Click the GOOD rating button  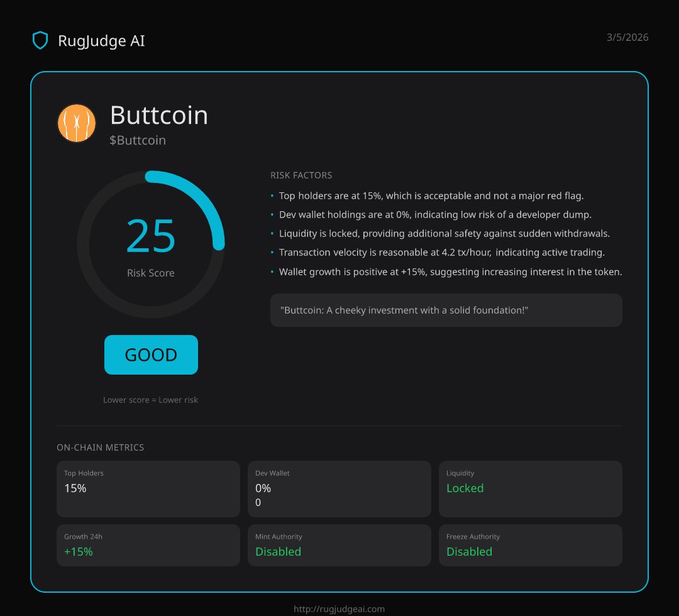pos(151,355)
